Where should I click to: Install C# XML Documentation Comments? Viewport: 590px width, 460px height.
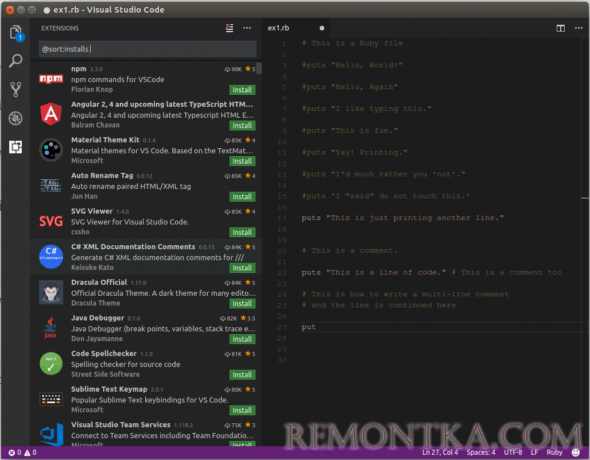(x=242, y=268)
